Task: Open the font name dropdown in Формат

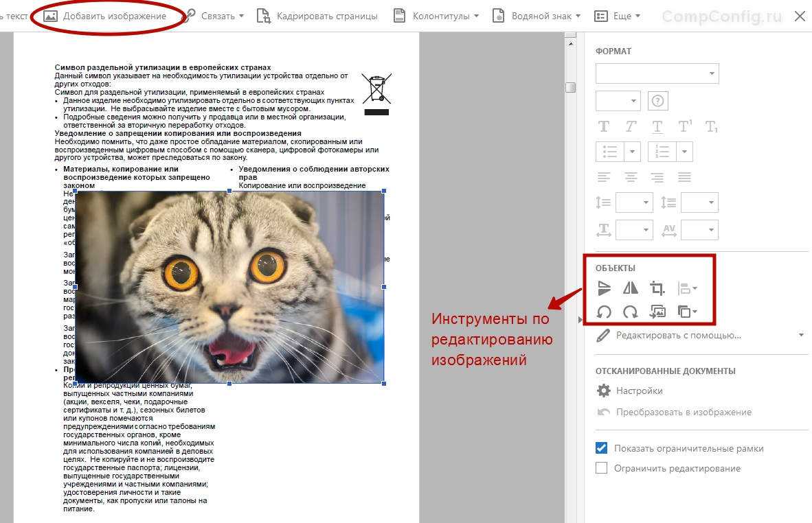Action: pyautogui.click(x=657, y=73)
